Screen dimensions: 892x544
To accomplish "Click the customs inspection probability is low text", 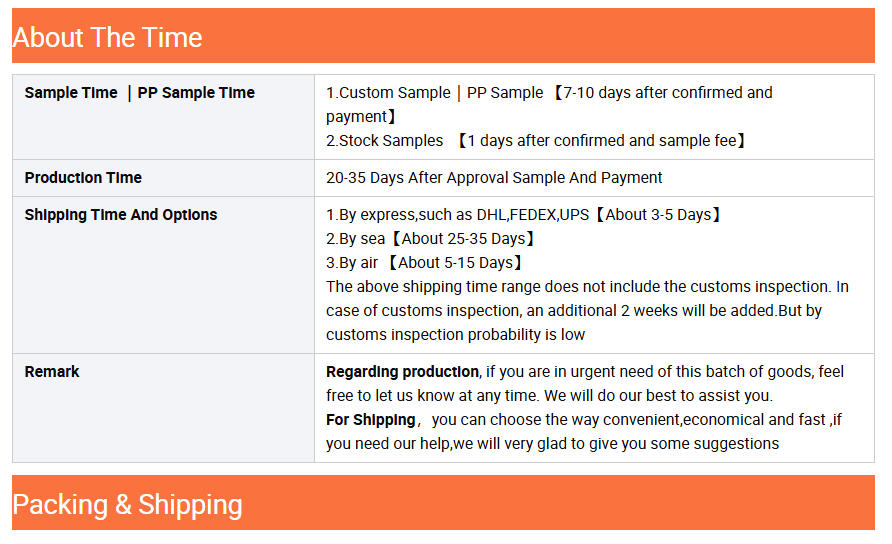I will pyautogui.click(x=455, y=335).
